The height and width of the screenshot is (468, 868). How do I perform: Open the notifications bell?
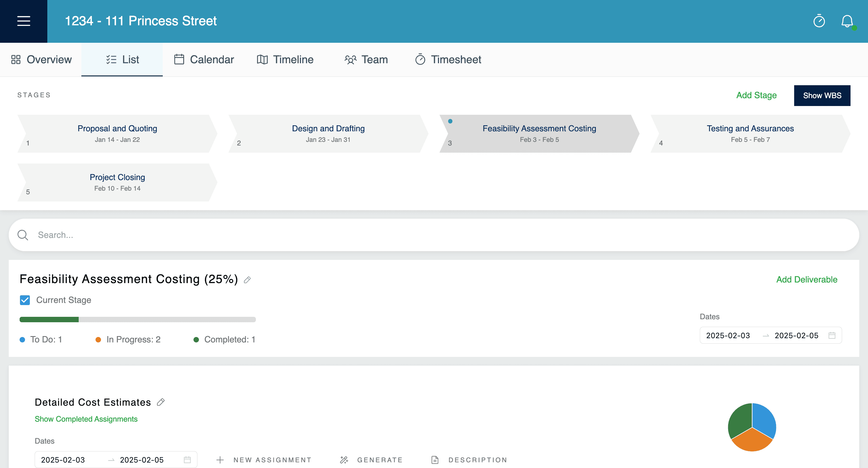tap(847, 21)
